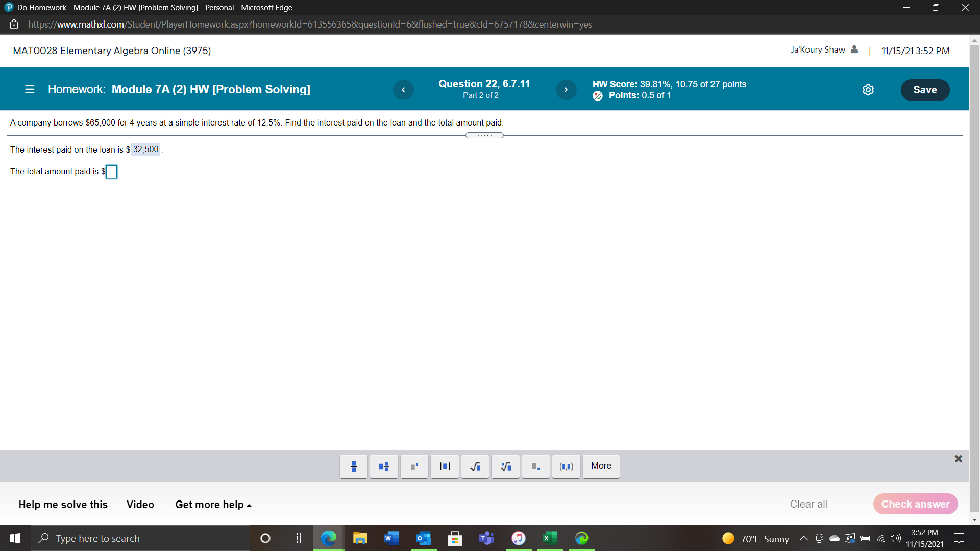Open the hamburger navigation menu
This screenshot has width=980, height=551.
[x=30, y=89]
